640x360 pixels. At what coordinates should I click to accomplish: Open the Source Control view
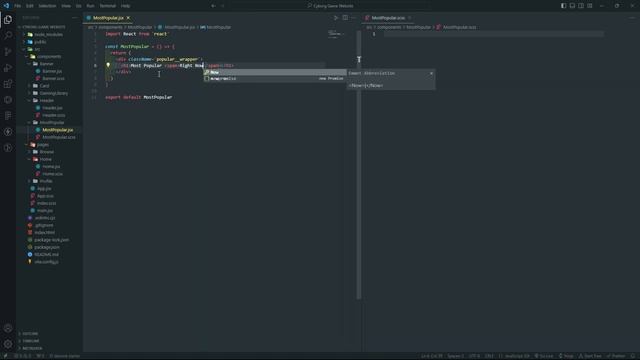pyautogui.click(x=8, y=52)
